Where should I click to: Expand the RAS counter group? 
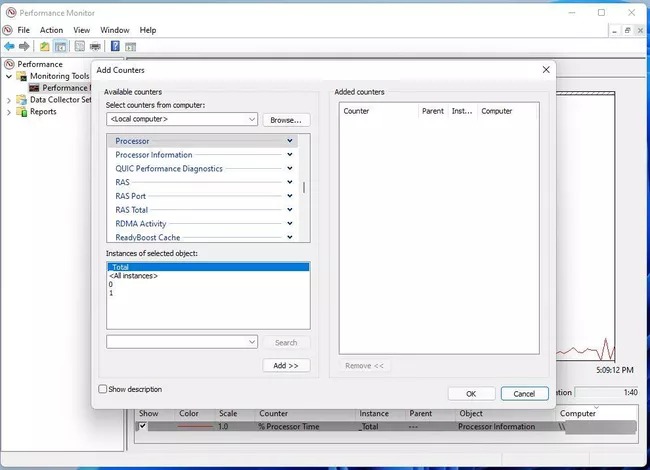click(290, 182)
